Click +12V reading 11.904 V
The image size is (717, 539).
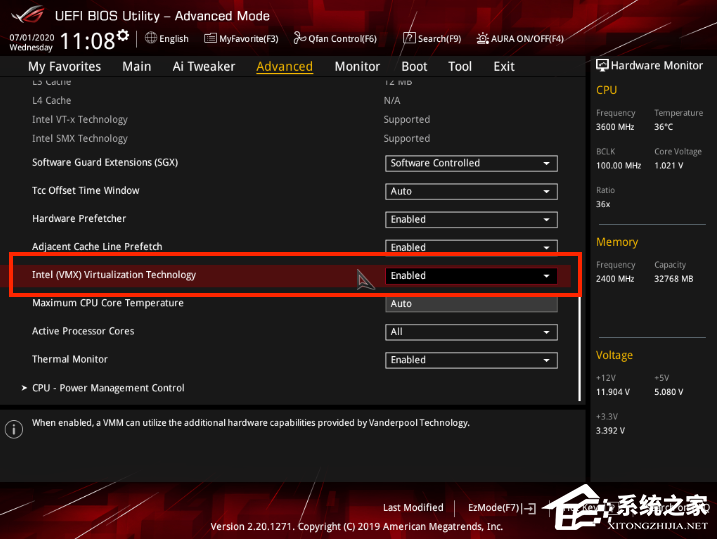coord(613,392)
